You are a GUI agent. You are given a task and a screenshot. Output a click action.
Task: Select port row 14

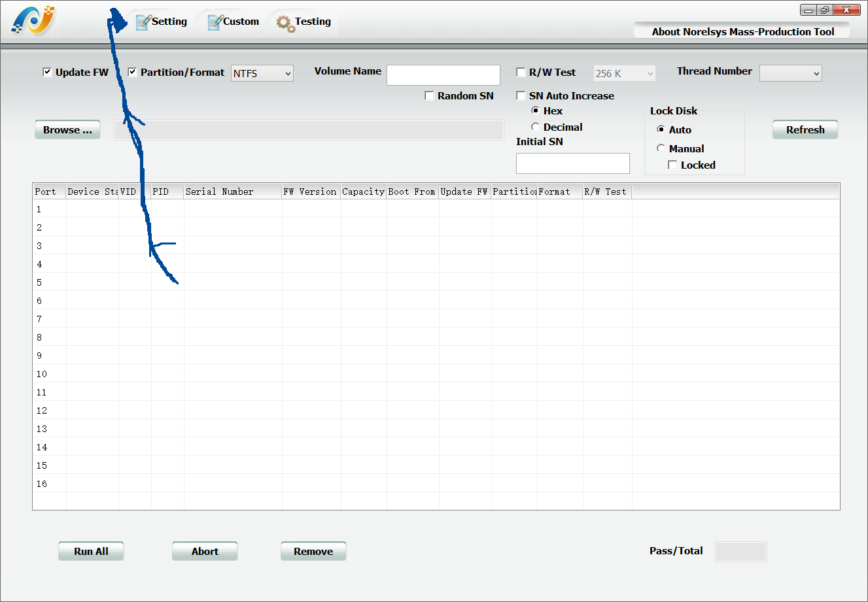436,447
